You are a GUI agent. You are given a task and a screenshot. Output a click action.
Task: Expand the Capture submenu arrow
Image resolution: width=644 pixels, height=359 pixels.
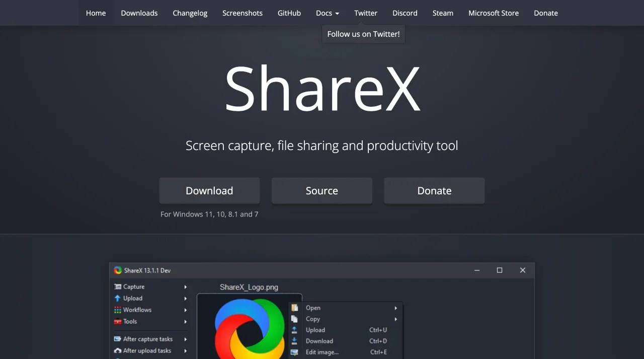click(185, 286)
